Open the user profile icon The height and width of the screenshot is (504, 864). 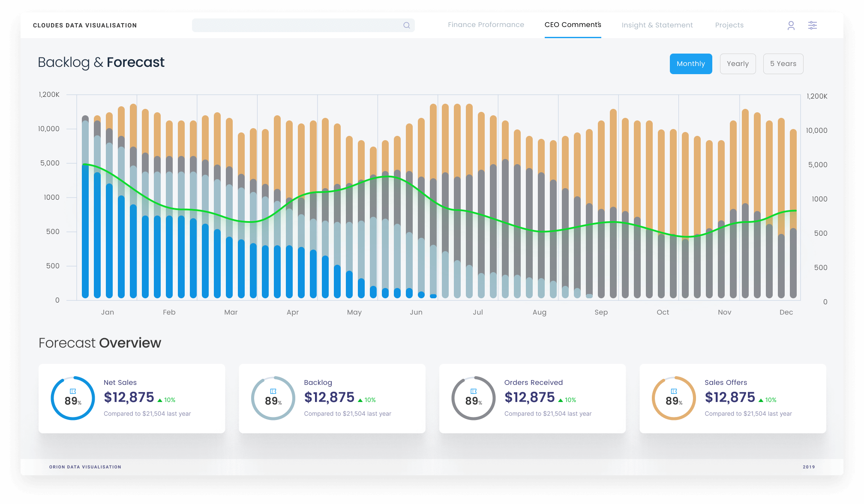pos(791,26)
